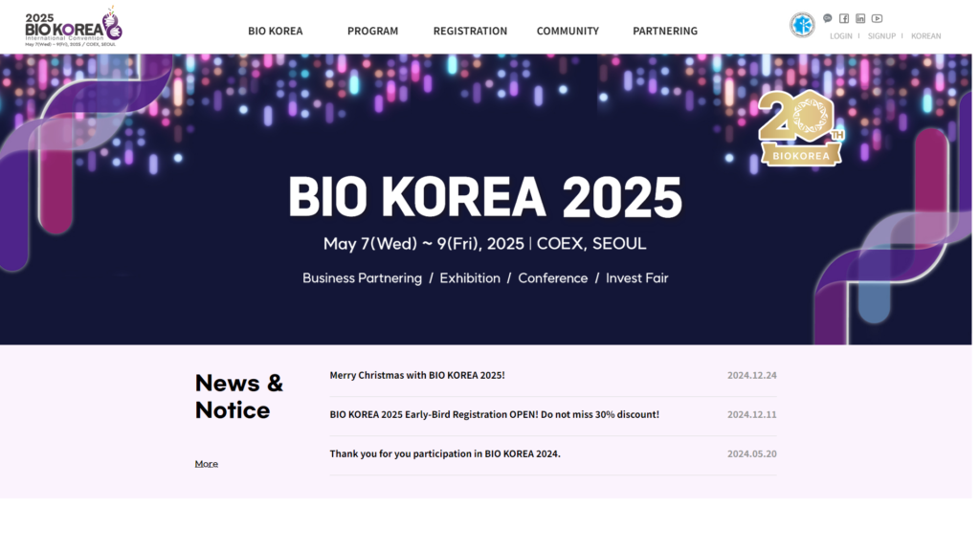Open the PARTNERING menu

coord(665,31)
